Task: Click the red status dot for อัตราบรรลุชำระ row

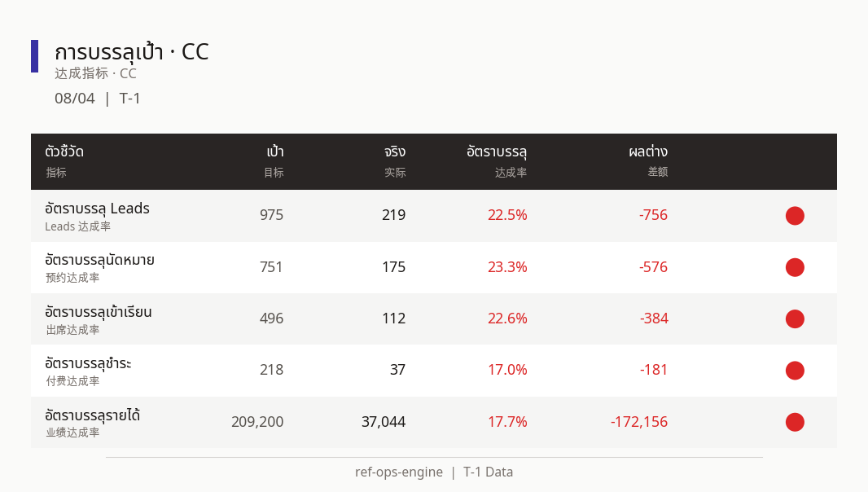Action: pos(795,371)
